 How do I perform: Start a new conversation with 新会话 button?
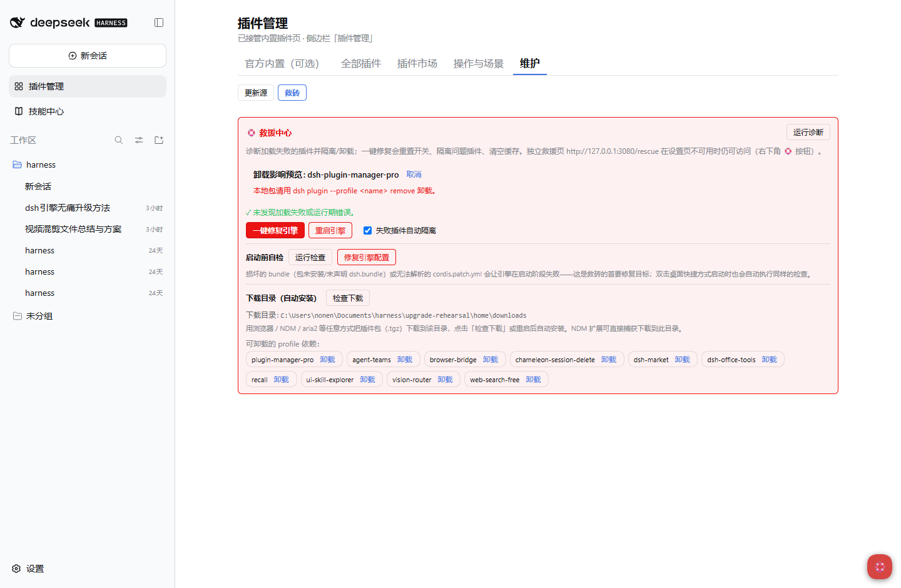tap(88, 56)
